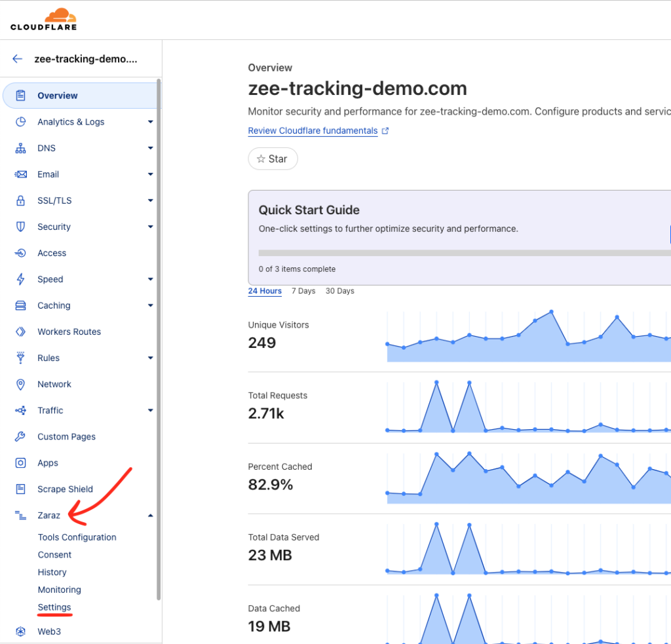Click the Traffic routing icon
Viewport: 671px width, 644px height.
point(20,410)
